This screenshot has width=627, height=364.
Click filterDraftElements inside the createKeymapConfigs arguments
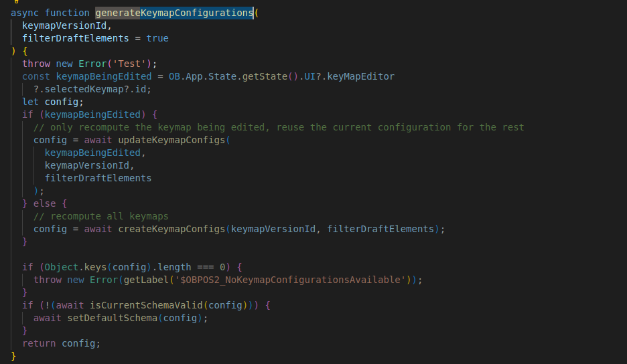[380, 230]
